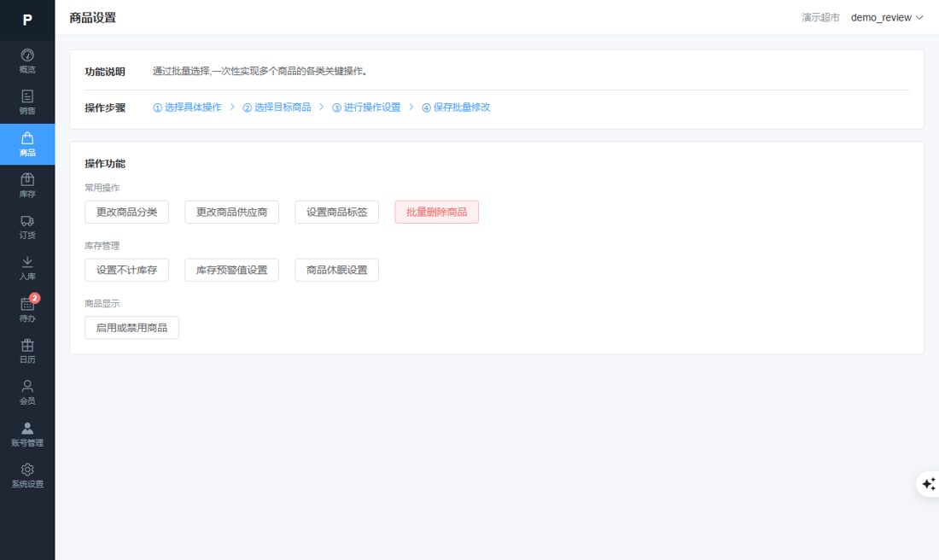Open the 账号管理 account management icon

point(27,435)
